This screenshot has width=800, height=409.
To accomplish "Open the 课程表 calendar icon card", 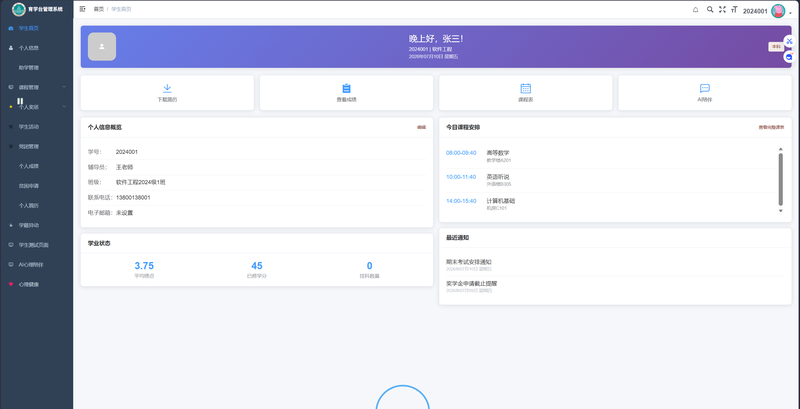I will (x=526, y=93).
